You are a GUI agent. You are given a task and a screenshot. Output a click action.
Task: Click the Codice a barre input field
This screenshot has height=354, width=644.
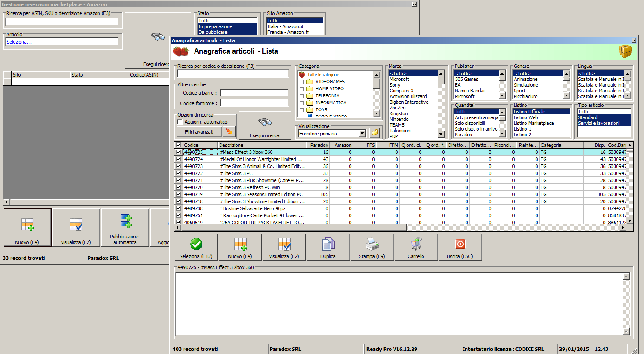click(x=254, y=93)
